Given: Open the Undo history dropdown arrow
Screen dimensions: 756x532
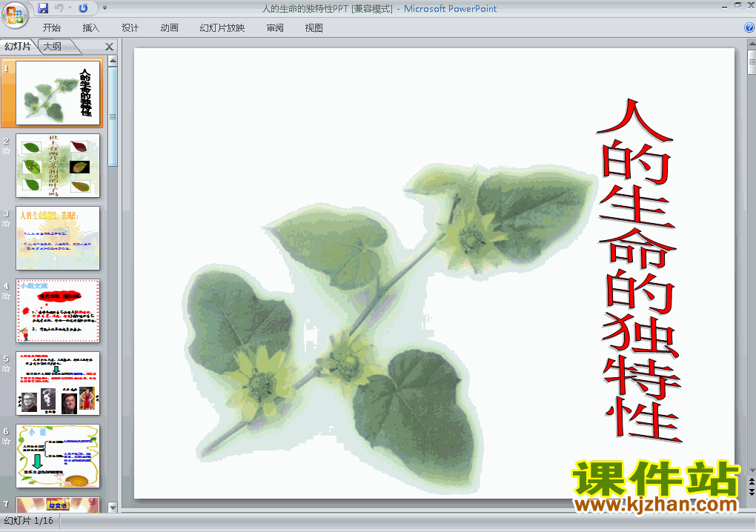Looking at the screenshot, I should pyautogui.click(x=70, y=7).
